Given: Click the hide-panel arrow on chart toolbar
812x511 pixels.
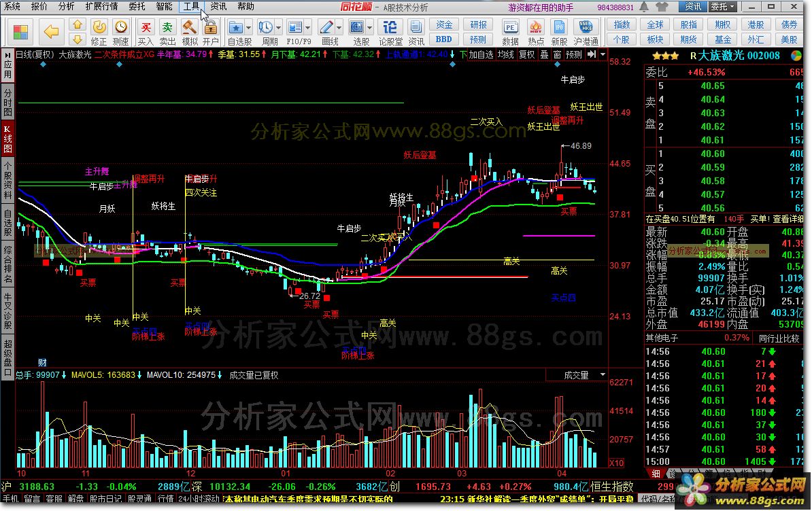Looking at the screenshot, I should [x=592, y=54].
